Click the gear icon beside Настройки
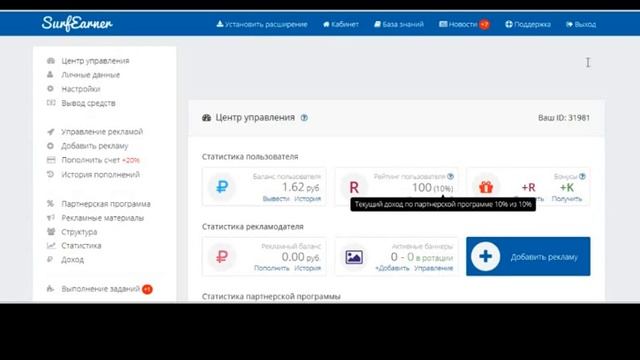The image size is (640, 360). coord(50,88)
